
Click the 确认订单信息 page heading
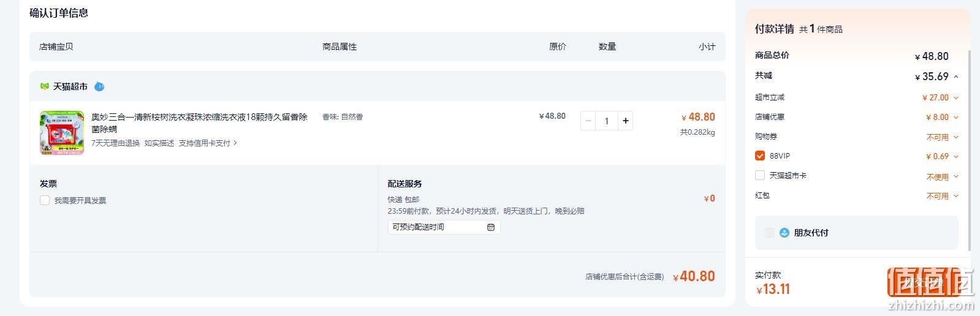pyautogui.click(x=59, y=13)
